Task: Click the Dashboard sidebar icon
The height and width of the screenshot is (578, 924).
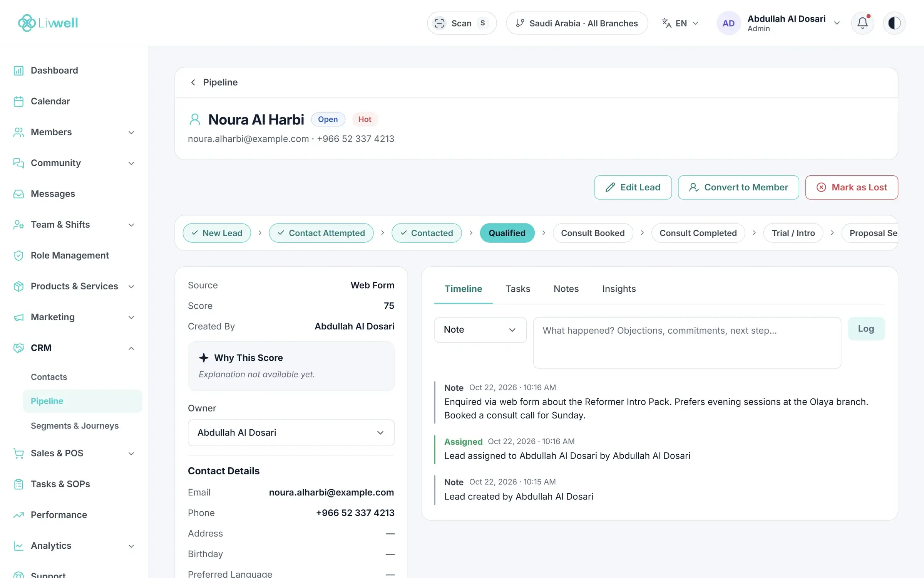Action: point(18,71)
